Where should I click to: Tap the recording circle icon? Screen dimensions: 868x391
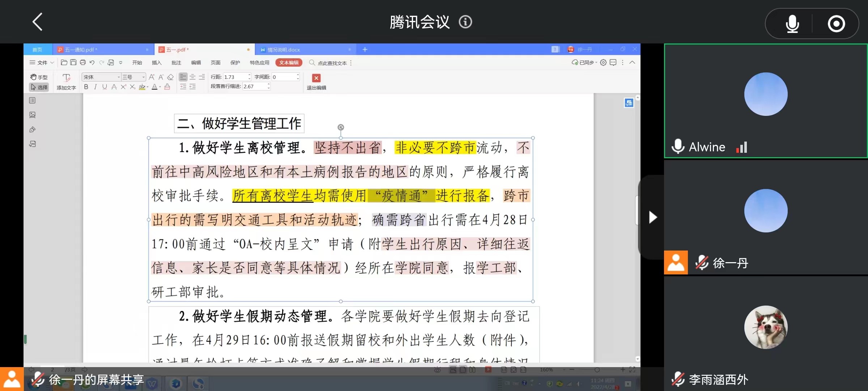836,24
